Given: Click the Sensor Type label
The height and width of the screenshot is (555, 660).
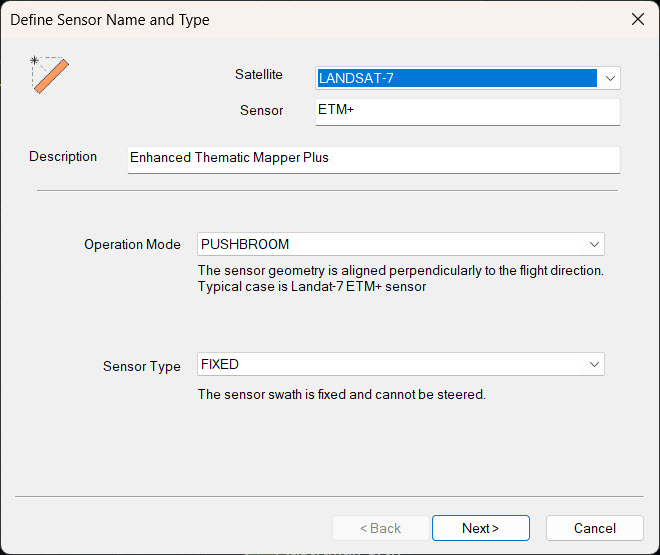Looking at the screenshot, I should 141,366.
